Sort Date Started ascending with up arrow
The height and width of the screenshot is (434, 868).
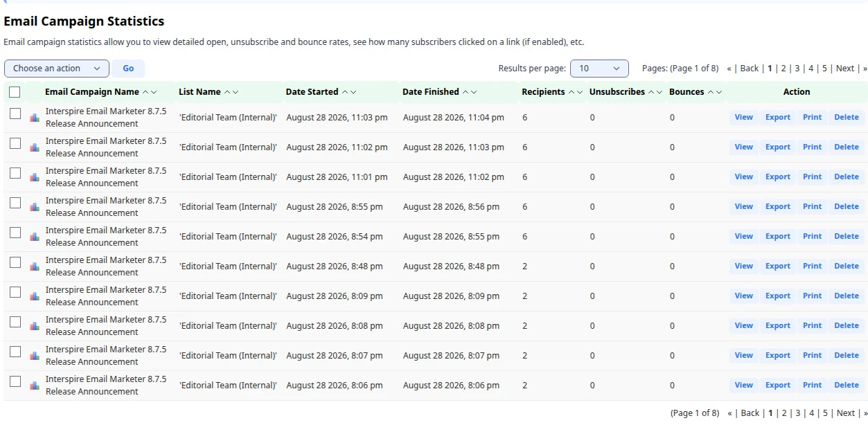(345, 92)
